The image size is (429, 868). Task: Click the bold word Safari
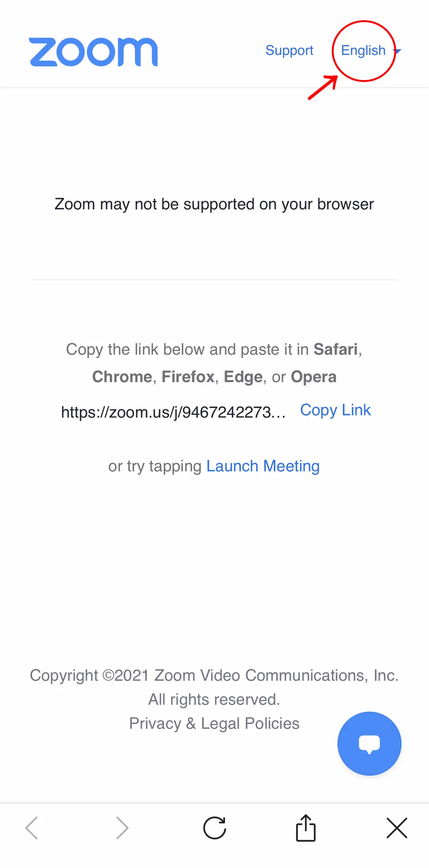(336, 349)
